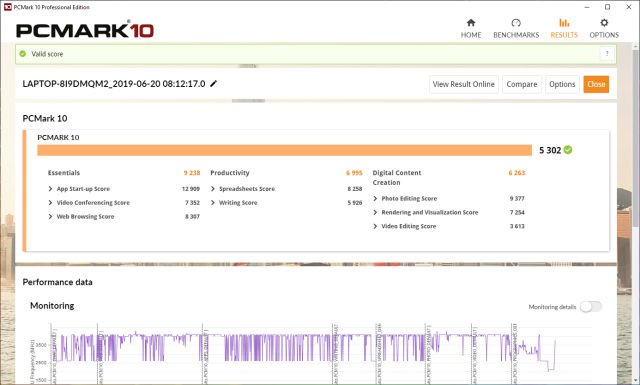Maximize the PCMark 10 window
The height and width of the screenshot is (385, 640).
(608, 7)
